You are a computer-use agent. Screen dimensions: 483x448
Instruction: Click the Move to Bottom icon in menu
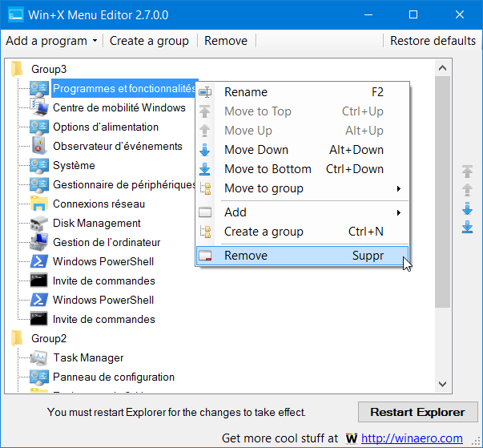(205, 169)
